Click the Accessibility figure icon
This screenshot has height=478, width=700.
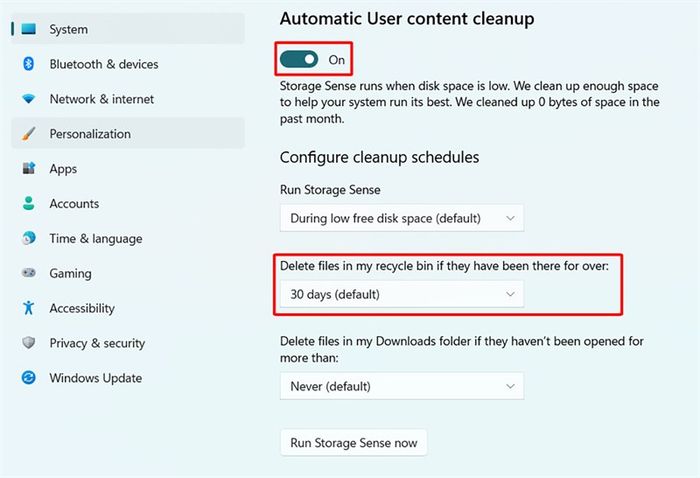tap(29, 308)
